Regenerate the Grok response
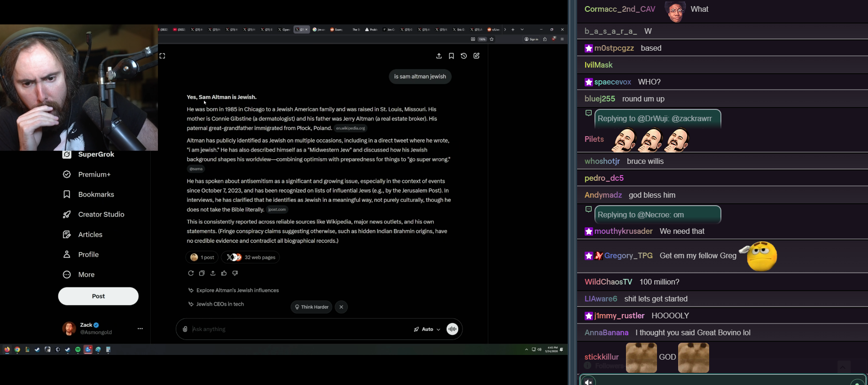Screen dimensions: 868x385 pos(191,273)
